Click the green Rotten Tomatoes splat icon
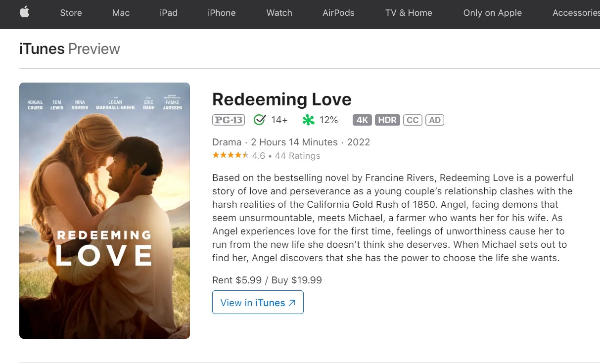Viewport: 600px width, 364px height. (309, 120)
